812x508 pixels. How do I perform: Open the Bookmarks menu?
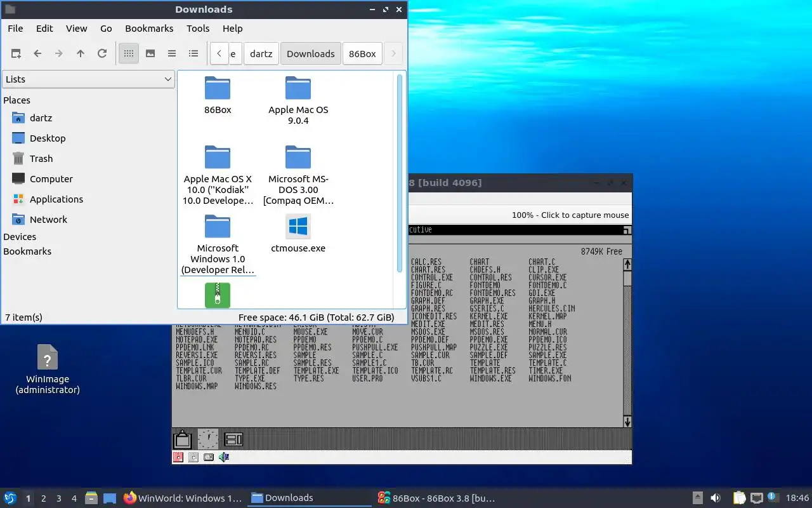pyautogui.click(x=149, y=29)
